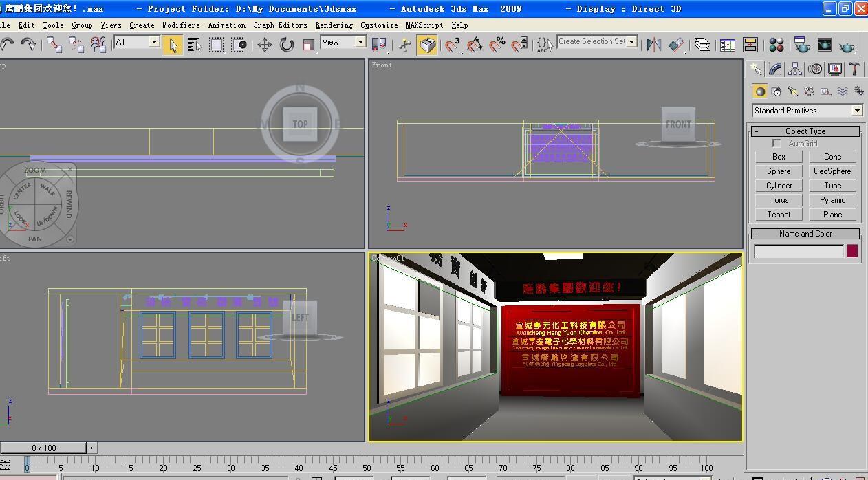Select the Lights category icon
The width and height of the screenshot is (868, 480).
[793, 91]
